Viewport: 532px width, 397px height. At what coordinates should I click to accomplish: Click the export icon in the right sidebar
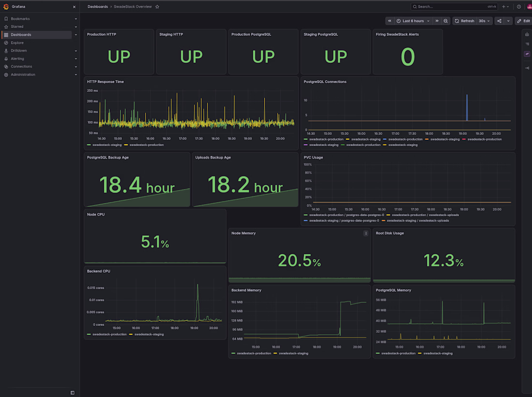point(527,34)
